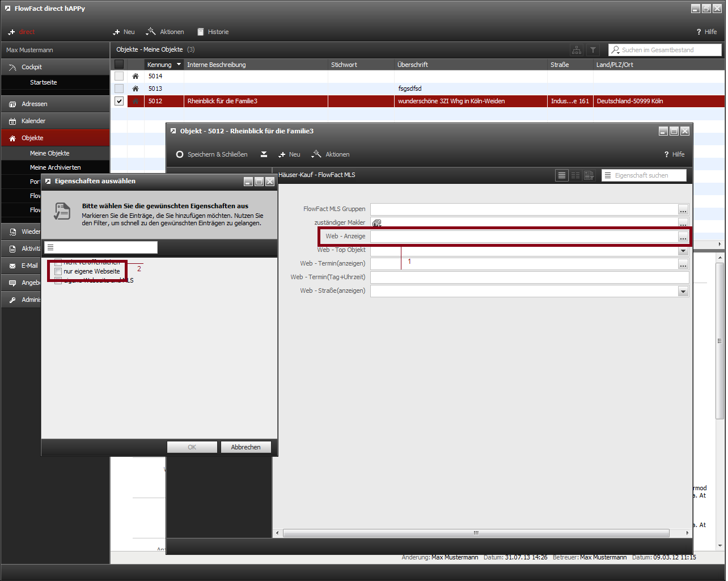Click the 'Suchen im Gesamtbestand' search field

(665, 50)
